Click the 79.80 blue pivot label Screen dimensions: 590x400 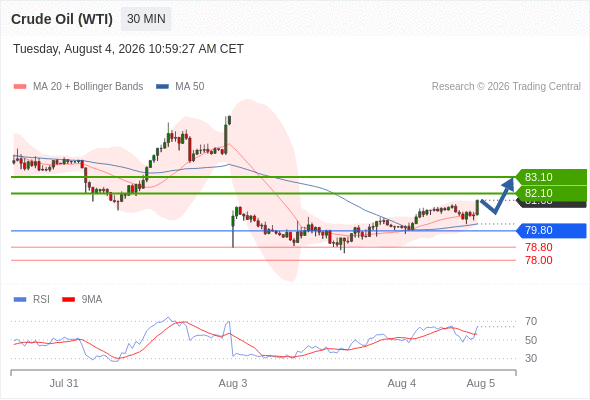[x=551, y=230]
